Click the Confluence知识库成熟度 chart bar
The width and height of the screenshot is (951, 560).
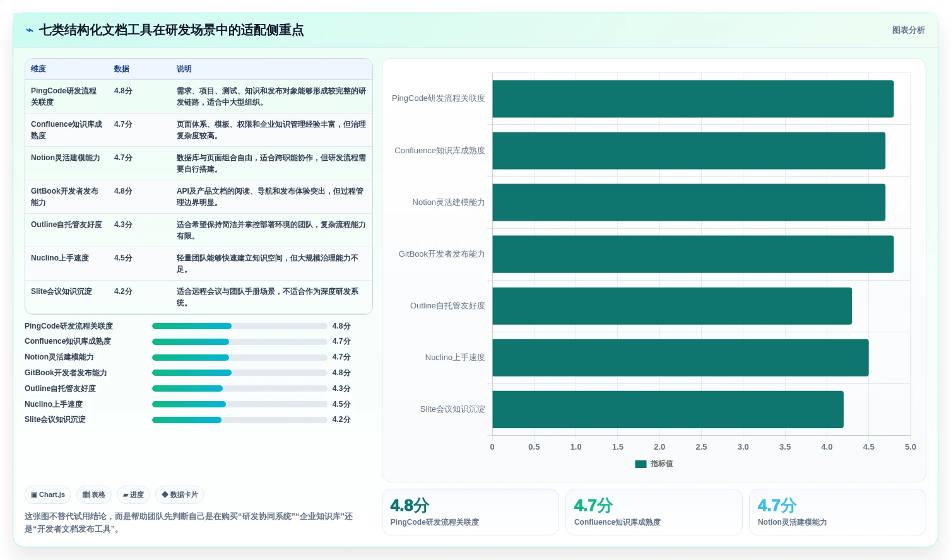pos(688,151)
